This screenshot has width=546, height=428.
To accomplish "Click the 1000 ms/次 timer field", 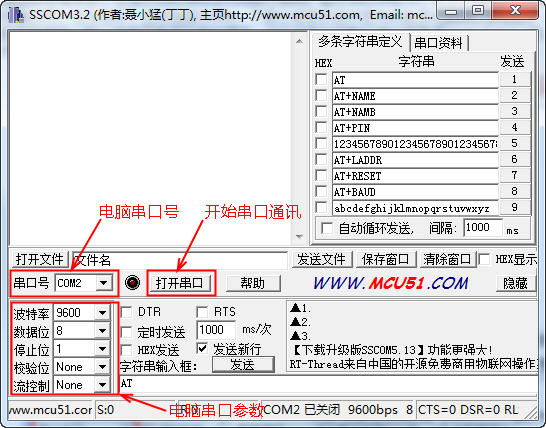I will [216, 330].
